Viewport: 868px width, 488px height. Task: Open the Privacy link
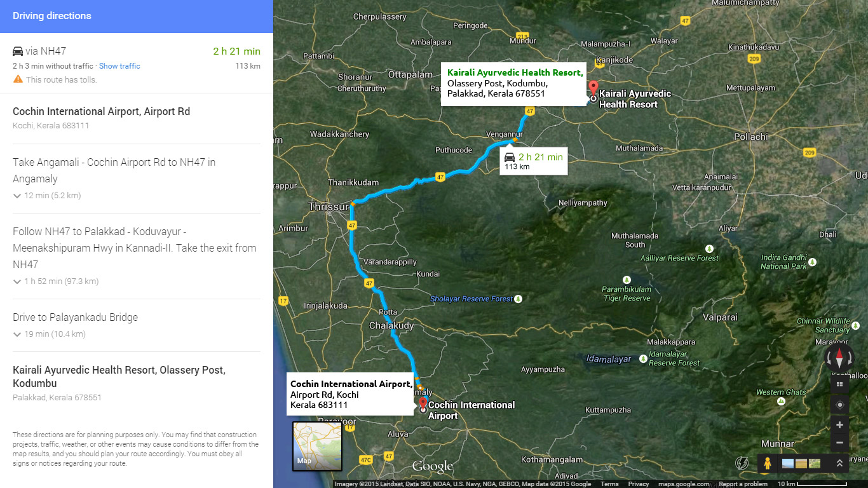click(x=639, y=484)
